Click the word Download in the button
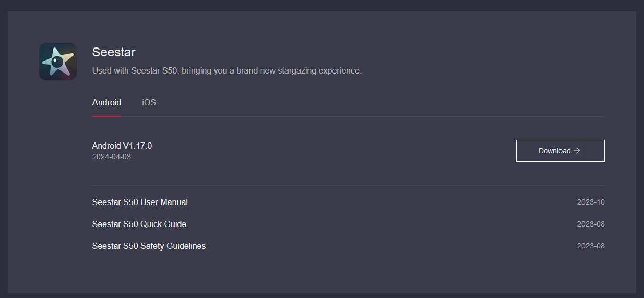The width and height of the screenshot is (644, 298). tap(554, 151)
